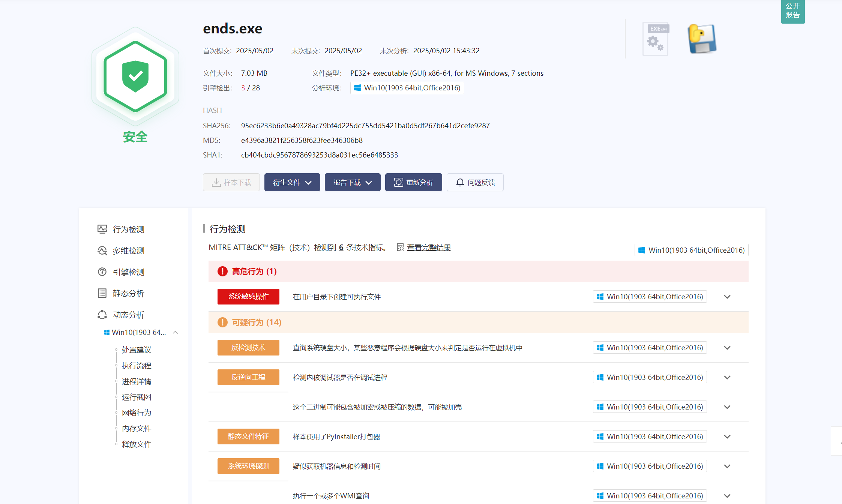Image resolution: width=842 pixels, height=504 pixels.
Task: Collapse the Win10(1903 64... tree node
Action: tap(175, 332)
